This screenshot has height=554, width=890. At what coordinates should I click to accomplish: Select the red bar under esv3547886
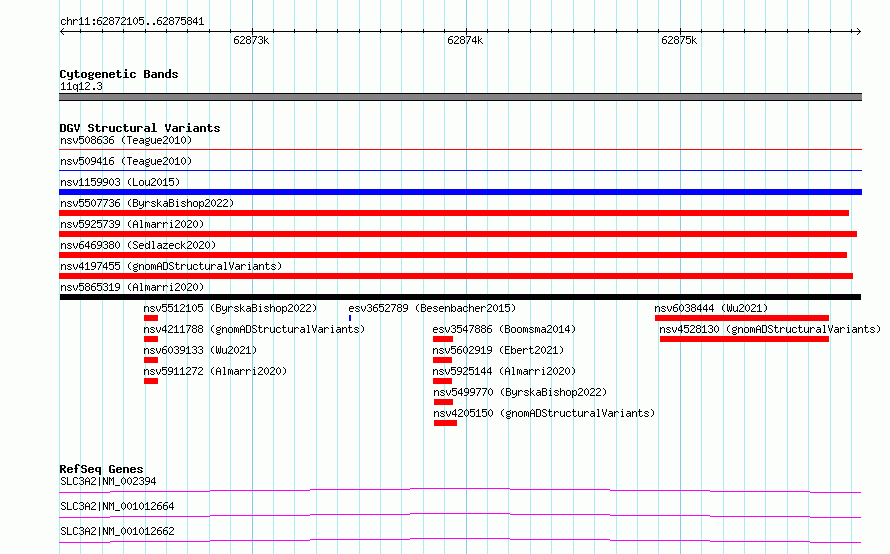coord(443,339)
